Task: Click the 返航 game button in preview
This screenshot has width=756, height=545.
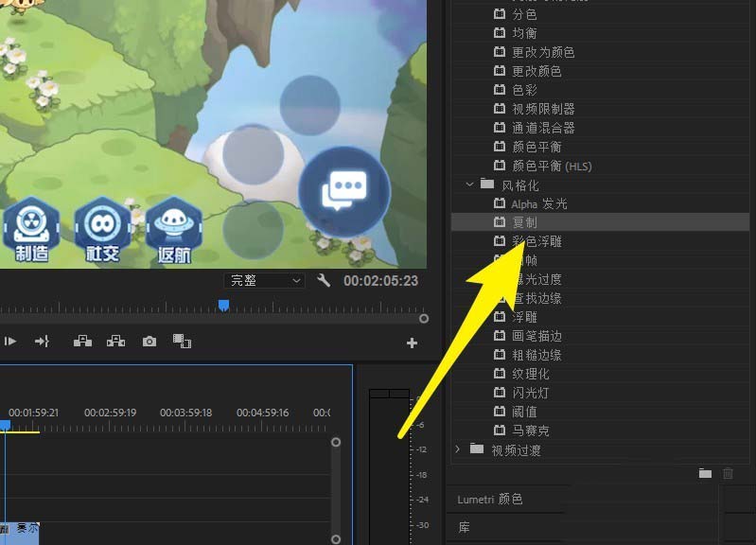Action: 173,231
